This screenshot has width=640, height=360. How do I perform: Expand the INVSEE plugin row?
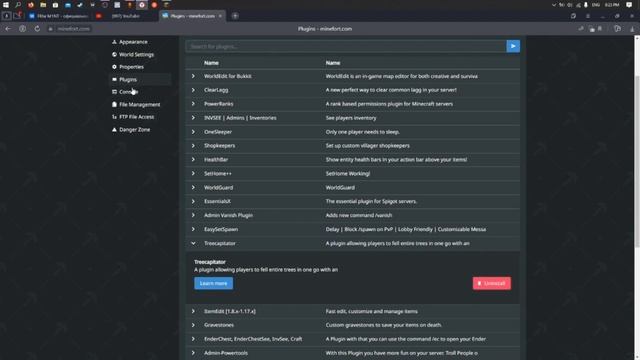(x=193, y=118)
